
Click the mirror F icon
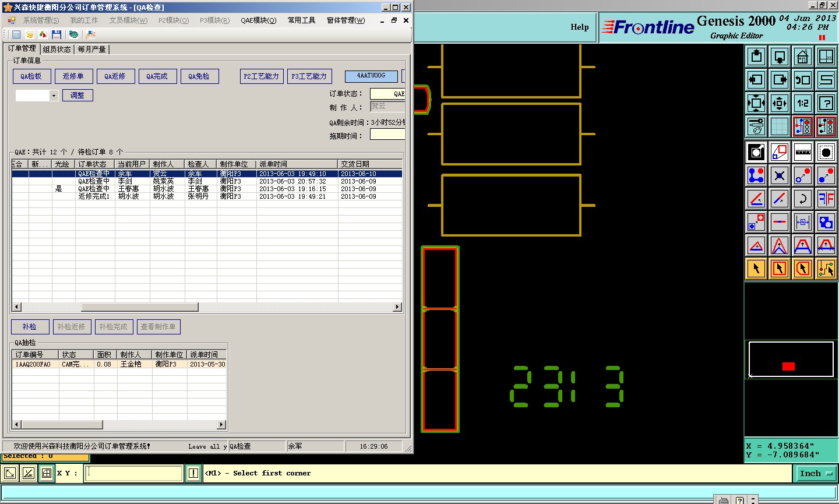click(x=826, y=199)
